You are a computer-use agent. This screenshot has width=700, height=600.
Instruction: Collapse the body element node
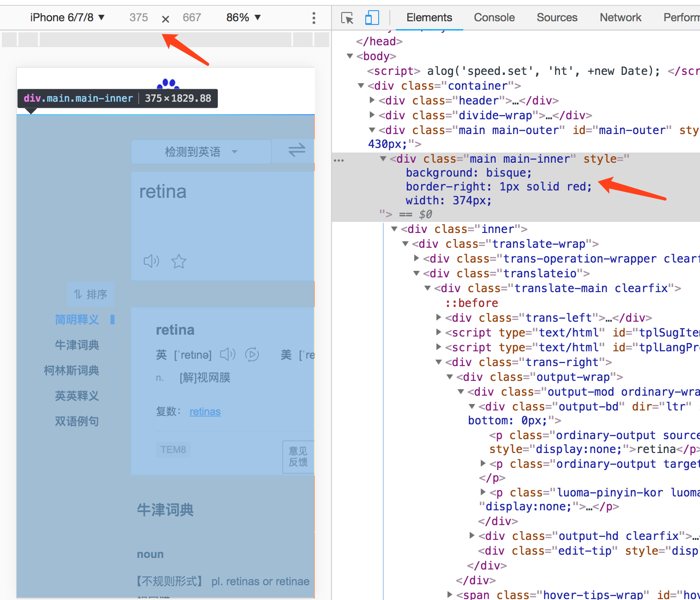350,56
